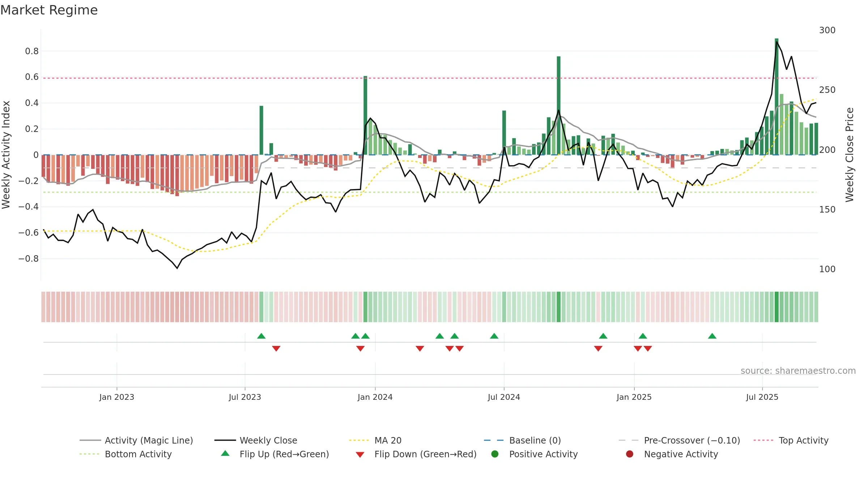Viewport: 868px width, 488px height.
Task: Toggle the Weekly Close legend entry
Action: pyautogui.click(x=256, y=440)
